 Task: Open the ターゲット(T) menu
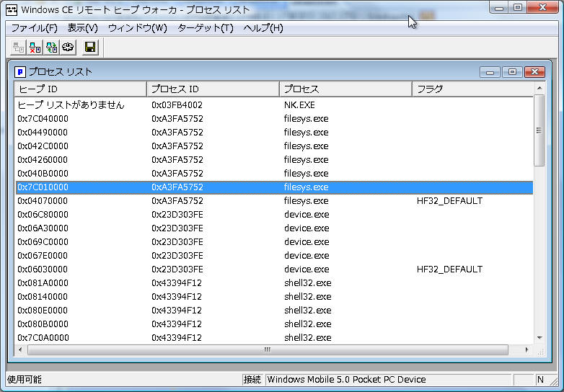tap(206, 28)
